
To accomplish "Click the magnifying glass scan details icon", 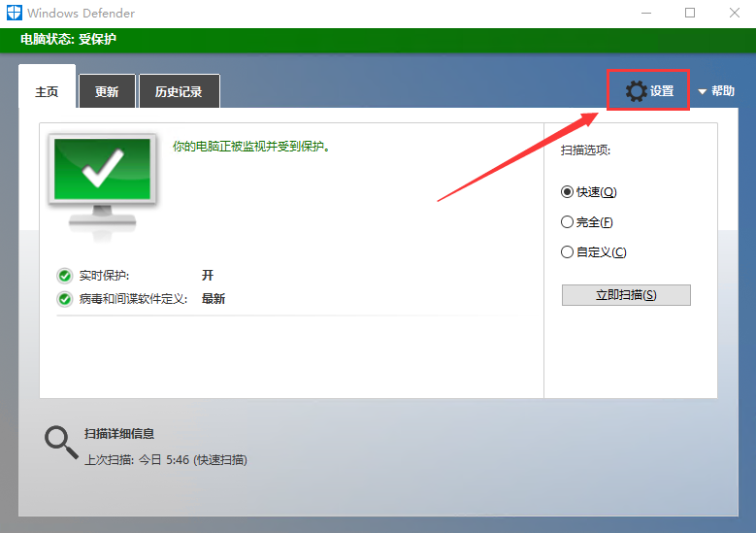I will click(x=61, y=442).
